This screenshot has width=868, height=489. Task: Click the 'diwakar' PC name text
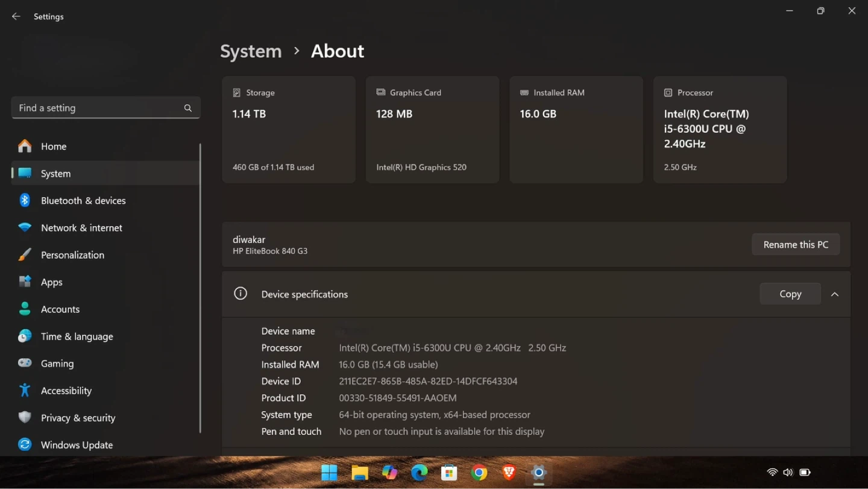(249, 239)
